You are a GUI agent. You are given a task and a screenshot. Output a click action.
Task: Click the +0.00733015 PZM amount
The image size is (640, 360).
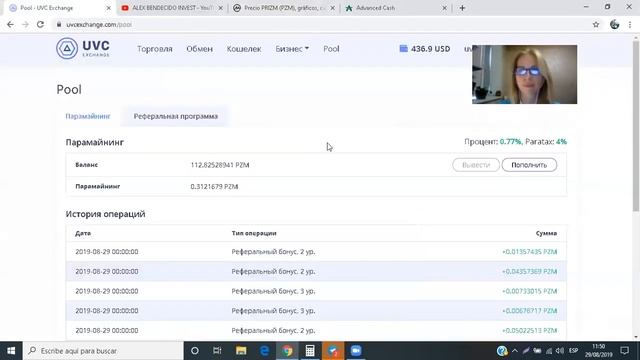(529, 291)
